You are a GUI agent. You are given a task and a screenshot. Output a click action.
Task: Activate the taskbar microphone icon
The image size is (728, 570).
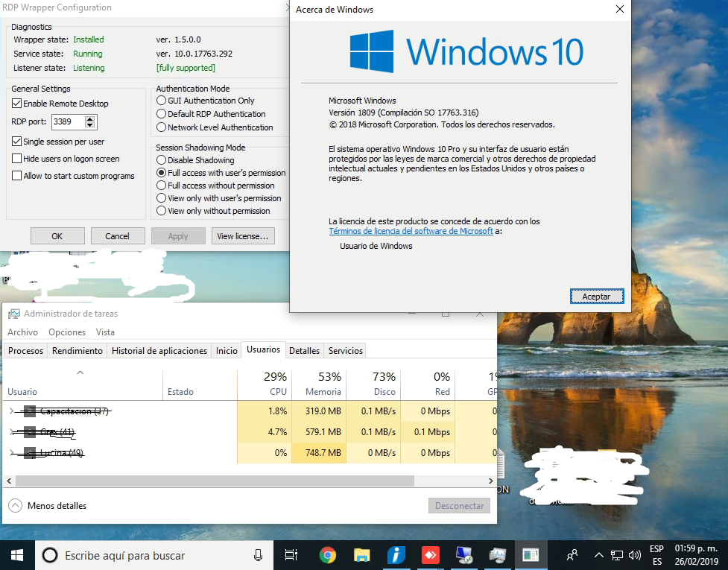(258, 555)
